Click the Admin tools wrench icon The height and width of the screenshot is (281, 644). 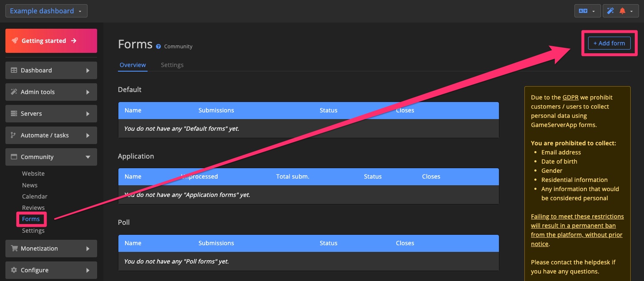click(x=13, y=92)
